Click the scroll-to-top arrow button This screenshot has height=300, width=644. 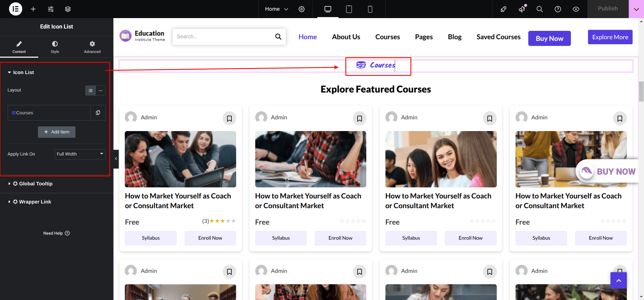coord(619,281)
